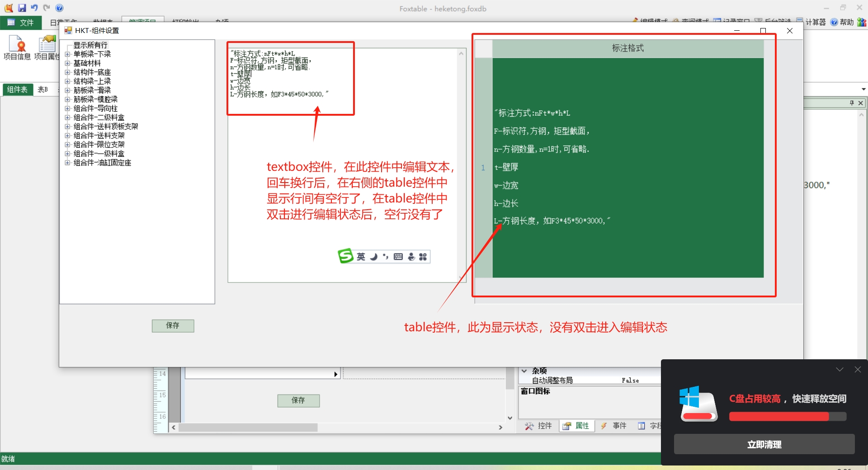Click the Windows disk icon in the popup

point(698,404)
